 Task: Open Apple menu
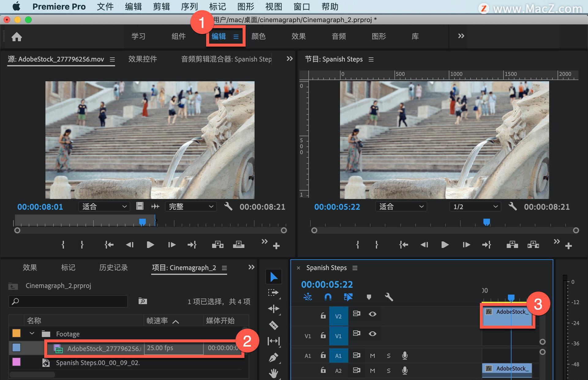point(16,6)
